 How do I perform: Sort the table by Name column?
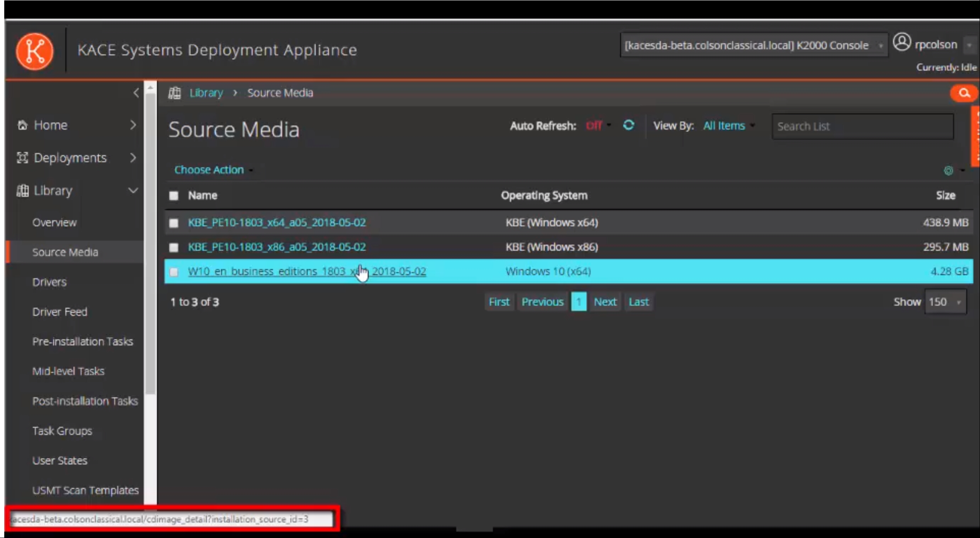[x=203, y=196]
